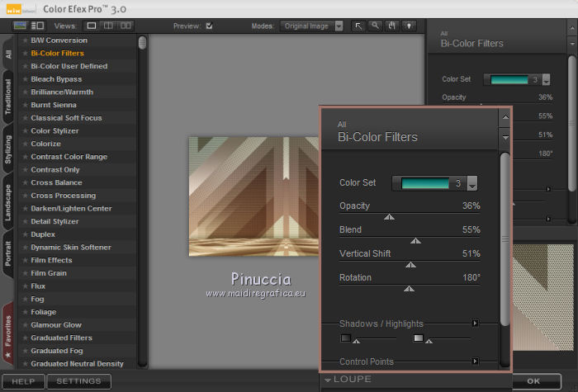Click the side panel layout icon beside Views

point(38,26)
